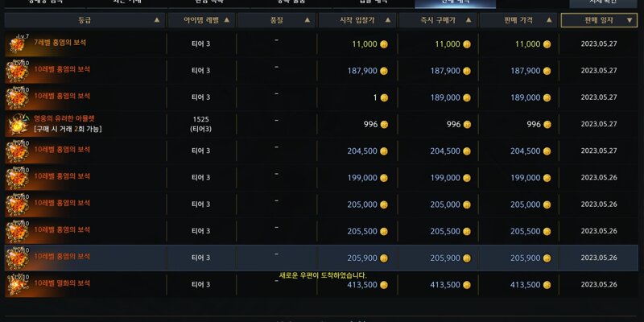Image resolution: width=644 pixels, height=322 pixels.
Task: Click the 10레벨 멸화의 보석 gem icon
Action: (17, 284)
